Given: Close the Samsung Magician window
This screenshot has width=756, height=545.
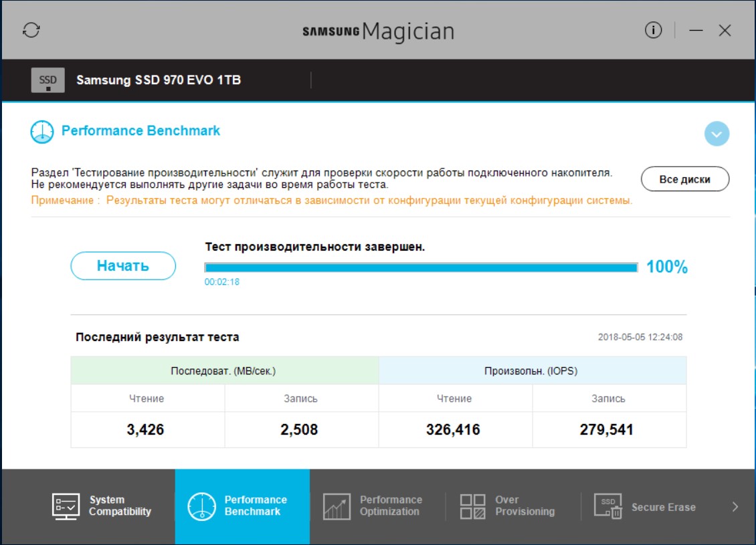Looking at the screenshot, I should [x=725, y=30].
